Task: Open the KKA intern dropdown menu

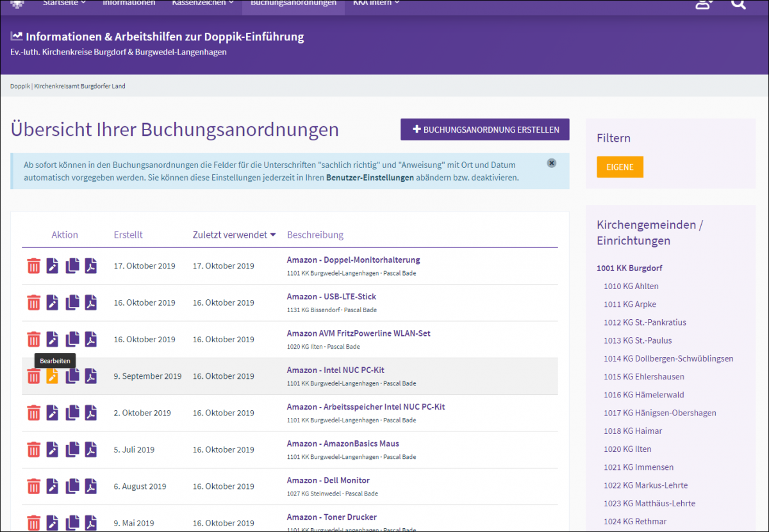Action: coord(376,3)
